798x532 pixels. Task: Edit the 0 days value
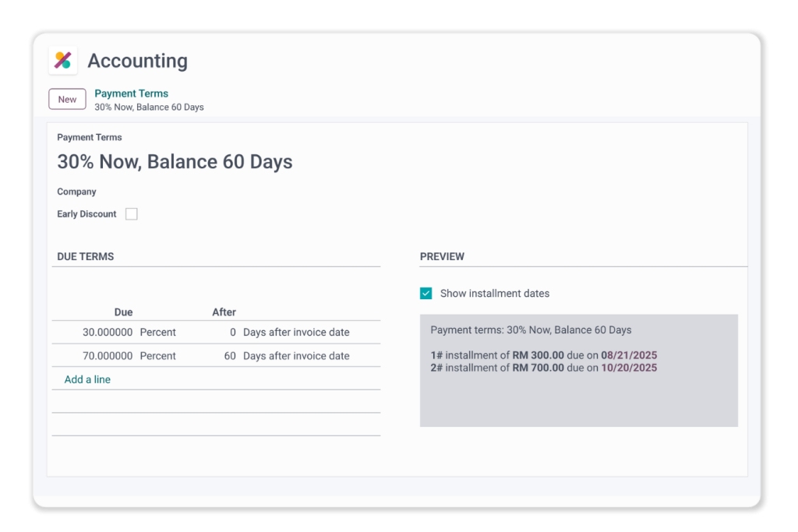point(232,333)
